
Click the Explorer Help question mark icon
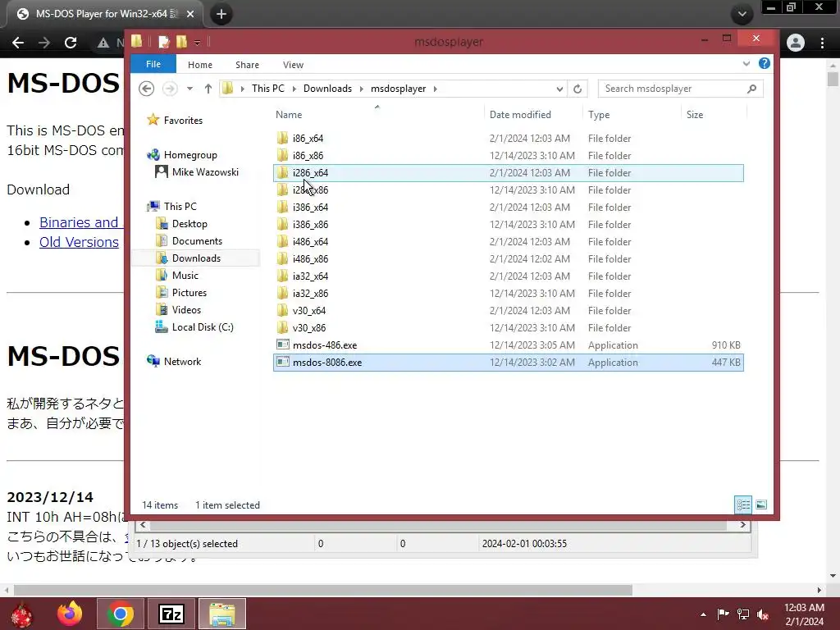[x=764, y=64]
